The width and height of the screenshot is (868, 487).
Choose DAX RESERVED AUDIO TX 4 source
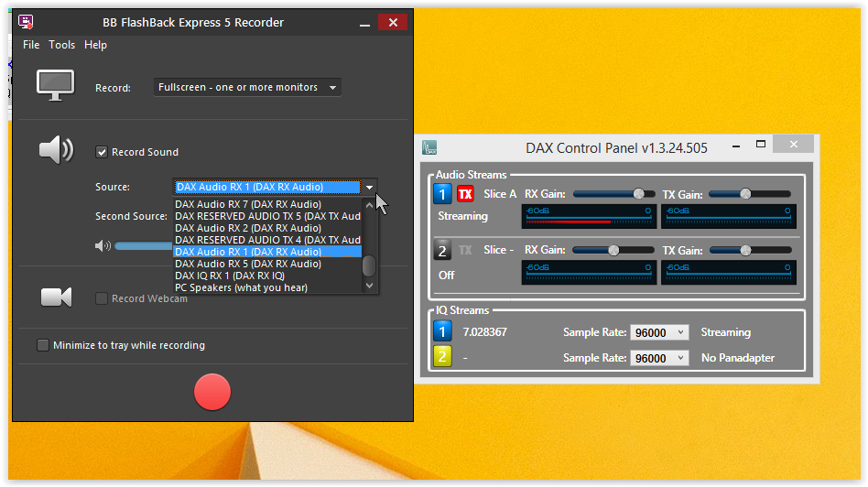267,240
